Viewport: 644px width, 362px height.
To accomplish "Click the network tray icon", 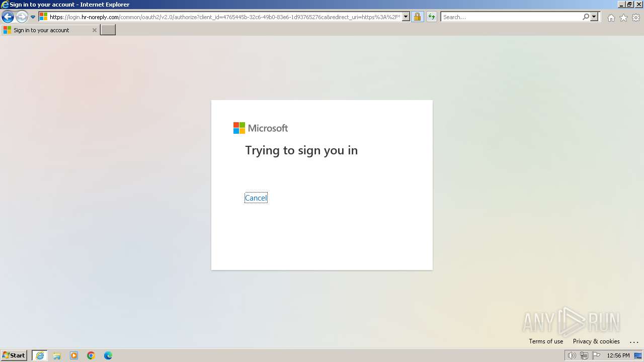I will (x=584, y=355).
